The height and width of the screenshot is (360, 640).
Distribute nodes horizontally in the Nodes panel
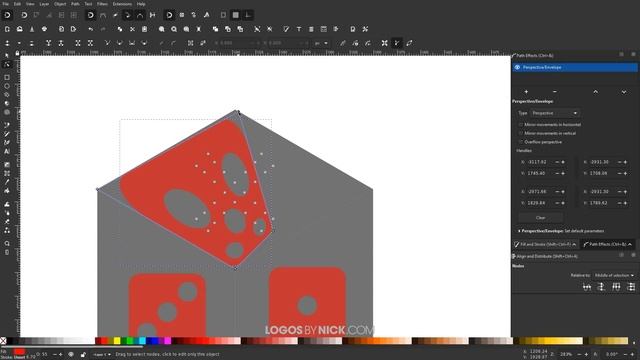(x=616, y=287)
